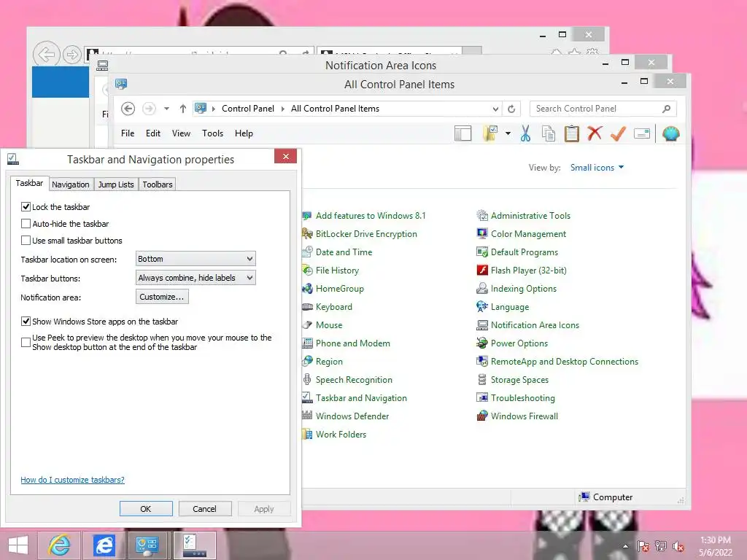Open Windows Firewall icon
Viewport: 747px width, 560px height.
[x=482, y=416]
